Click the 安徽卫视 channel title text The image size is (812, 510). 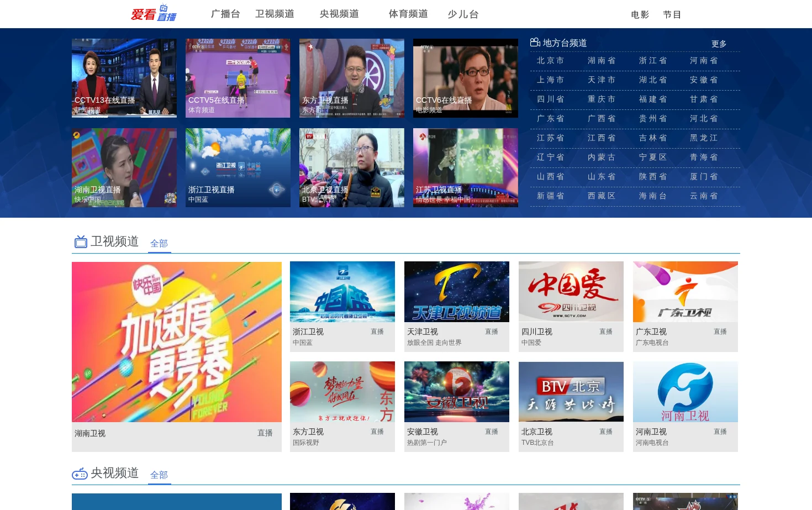423,432
